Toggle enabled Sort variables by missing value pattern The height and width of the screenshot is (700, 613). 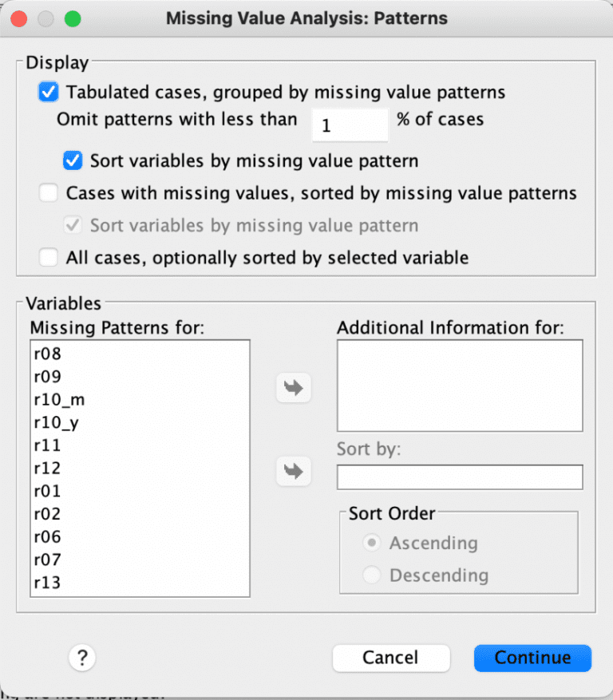[73, 160]
